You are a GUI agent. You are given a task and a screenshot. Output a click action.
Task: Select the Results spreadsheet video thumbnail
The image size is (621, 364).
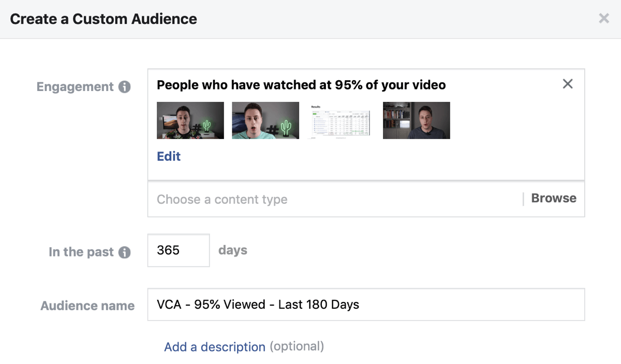(x=338, y=120)
